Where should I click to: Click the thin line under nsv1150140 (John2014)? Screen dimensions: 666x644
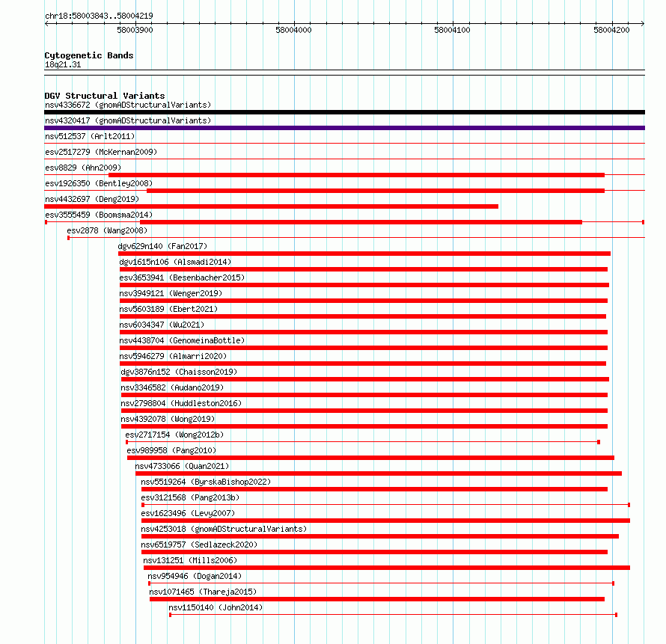393,615
